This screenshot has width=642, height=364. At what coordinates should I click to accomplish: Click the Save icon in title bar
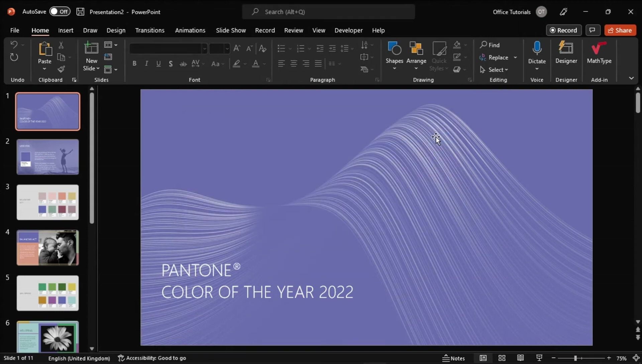pyautogui.click(x=80, y=12)
